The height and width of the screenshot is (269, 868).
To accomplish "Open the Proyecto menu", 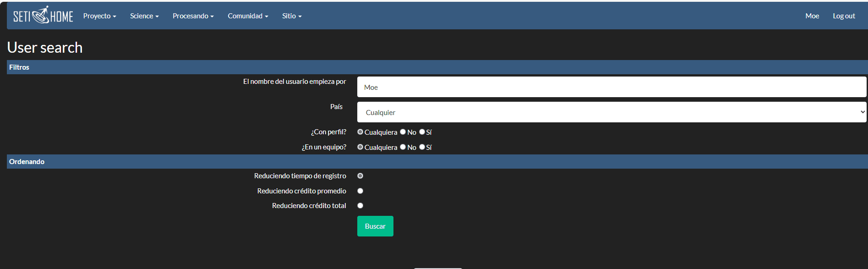I will click(x=99, y=16).
